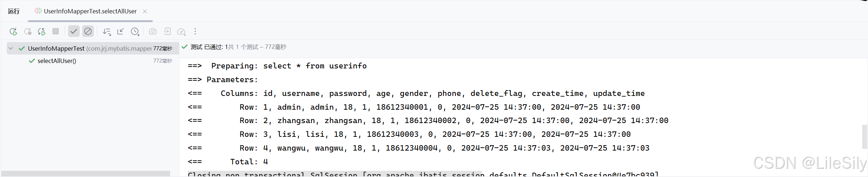Stop the running test process

55,31
